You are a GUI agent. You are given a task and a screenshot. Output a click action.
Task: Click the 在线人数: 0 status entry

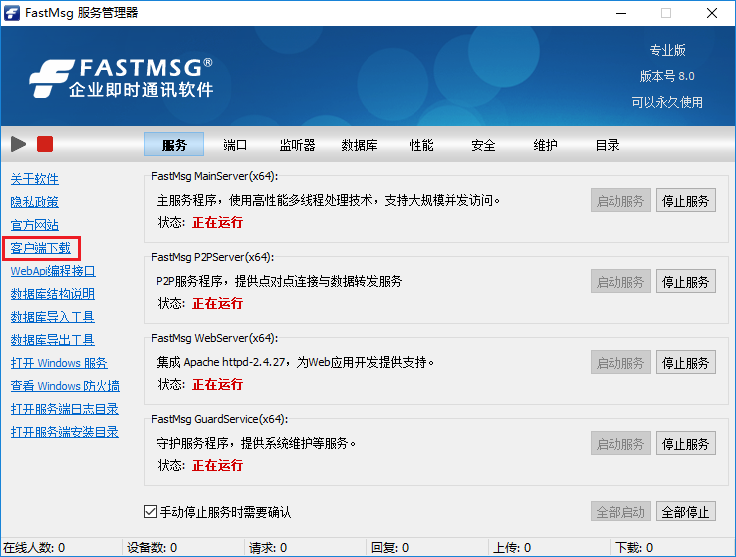[34, 548]
